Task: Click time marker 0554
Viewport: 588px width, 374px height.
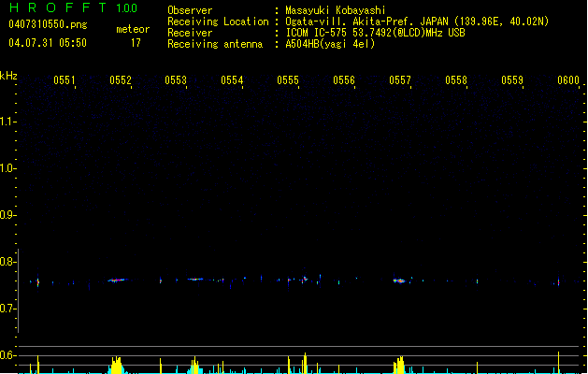Action: [x=232, y=80]
